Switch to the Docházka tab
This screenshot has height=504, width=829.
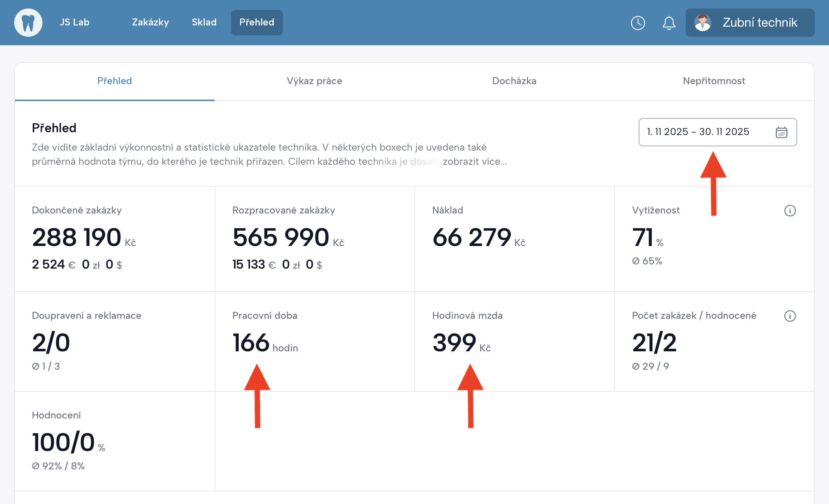[x=514, y=81]
